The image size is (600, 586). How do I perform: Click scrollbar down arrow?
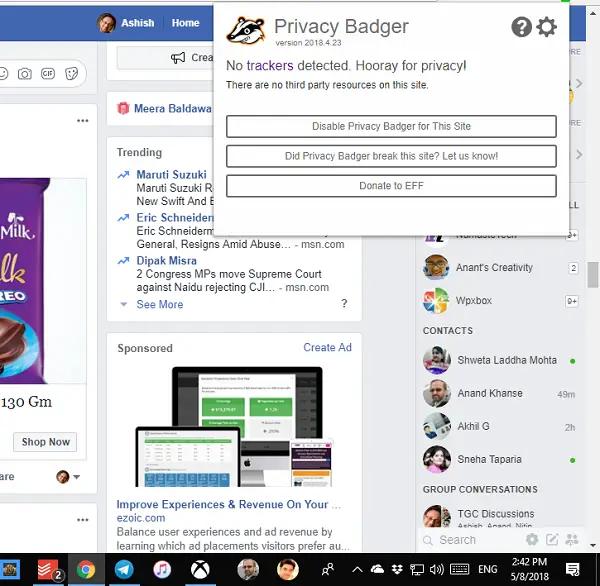(593, 545)
